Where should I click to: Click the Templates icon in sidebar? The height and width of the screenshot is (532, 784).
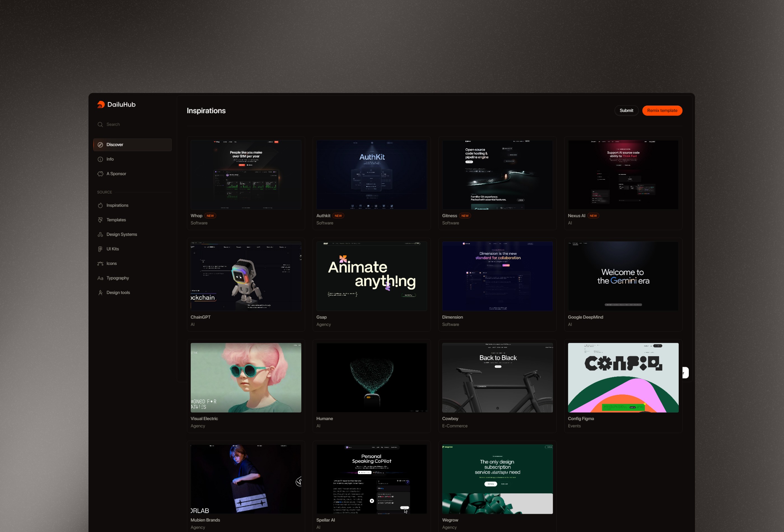click(x=100, y=220)
